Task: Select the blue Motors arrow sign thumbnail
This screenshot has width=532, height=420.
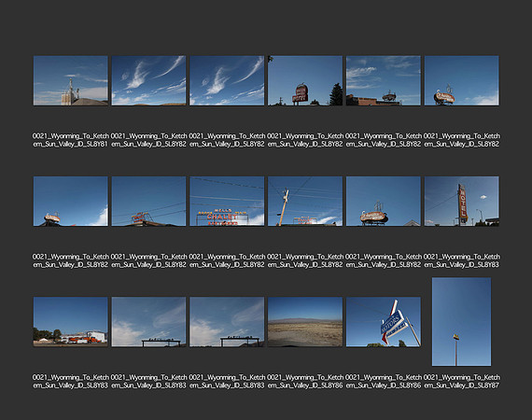Action: click(x=384, y=322)
